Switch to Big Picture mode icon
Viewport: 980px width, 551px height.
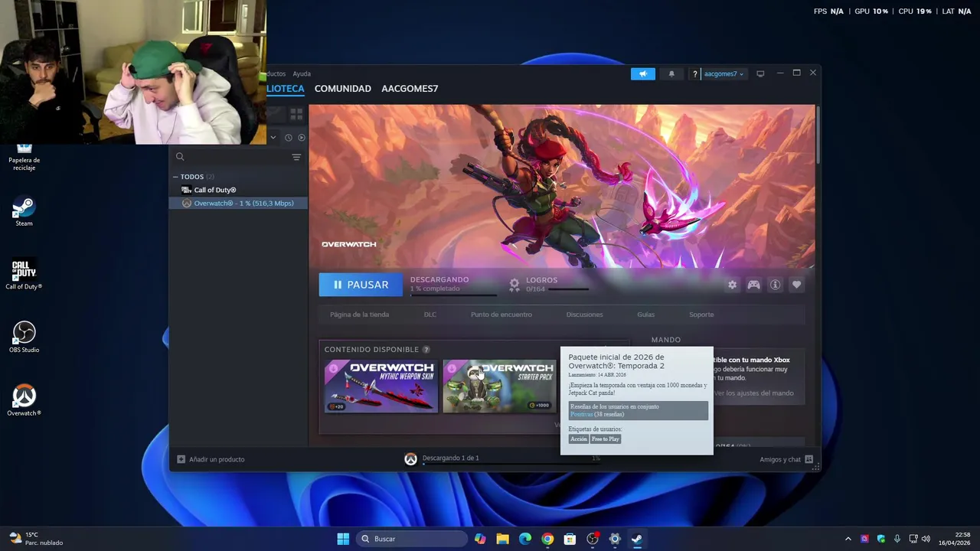pos(760,73)
